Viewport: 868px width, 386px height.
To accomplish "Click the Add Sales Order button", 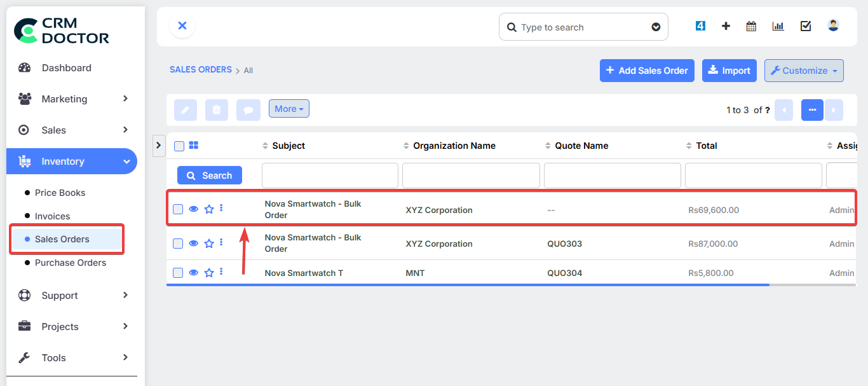I will point(647,71).
